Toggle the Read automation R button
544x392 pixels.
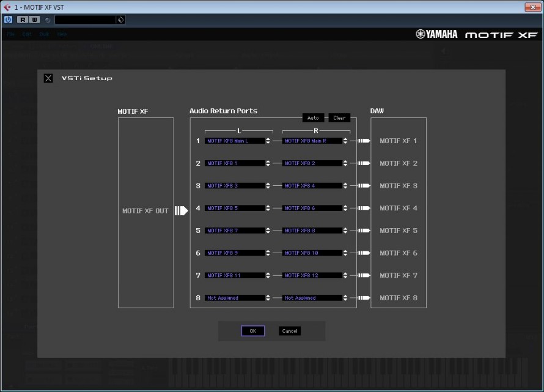click(23, 20)
